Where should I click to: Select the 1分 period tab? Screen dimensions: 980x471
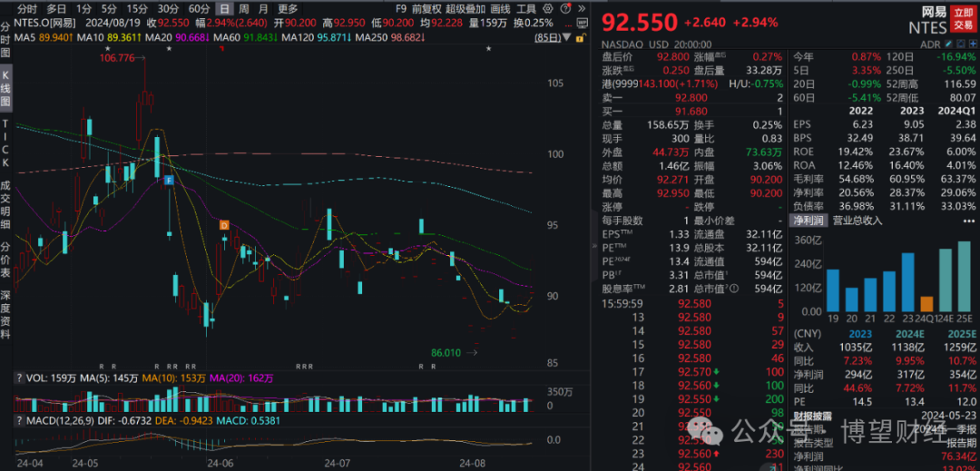83,9
